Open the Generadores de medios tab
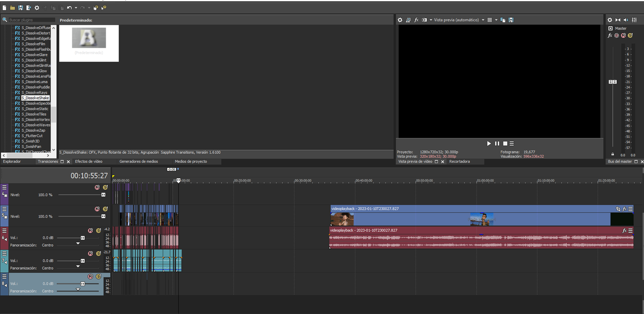This screenshot has height=314, width=644. point(138,161)
